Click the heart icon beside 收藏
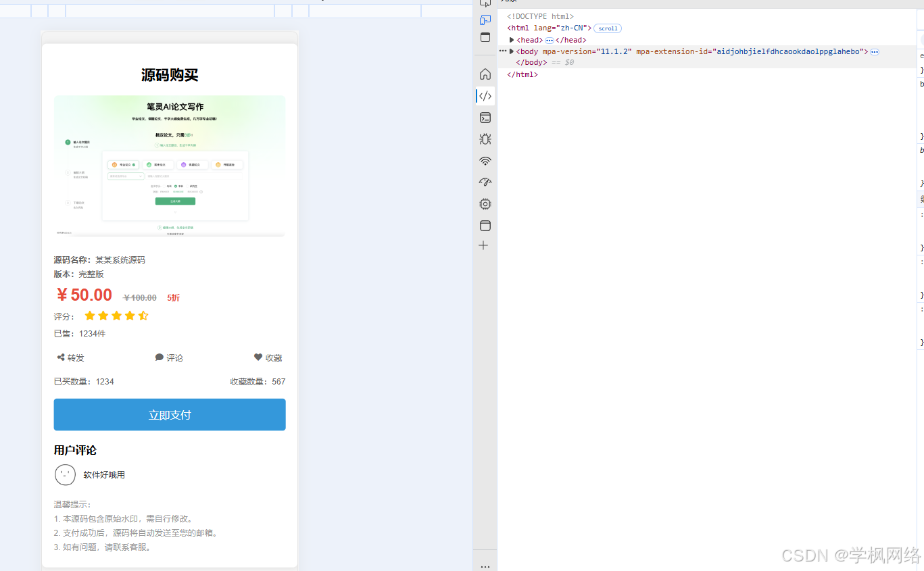The height and width of the screenshot is (571, 924). pos(258,357)
